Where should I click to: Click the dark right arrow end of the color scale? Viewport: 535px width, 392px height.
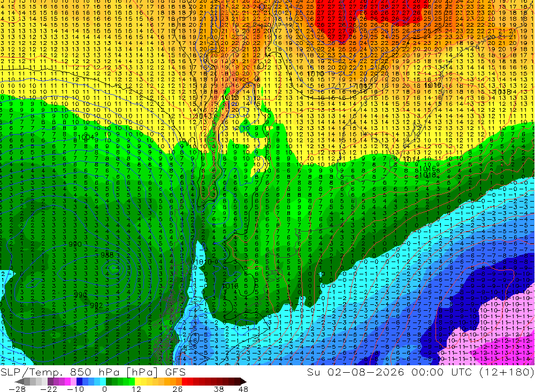[x=243, y=382]
